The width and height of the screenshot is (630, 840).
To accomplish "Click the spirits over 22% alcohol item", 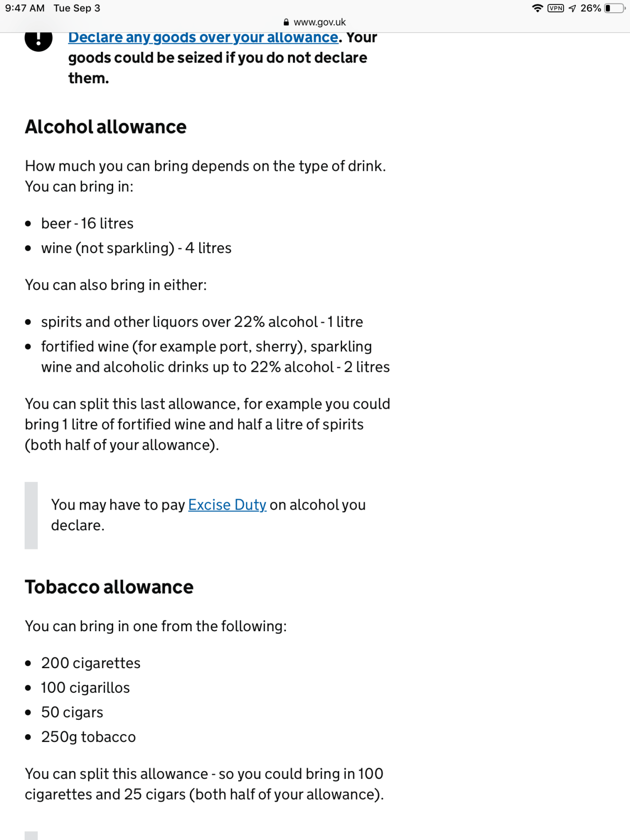I will click(x=202, y=322).
